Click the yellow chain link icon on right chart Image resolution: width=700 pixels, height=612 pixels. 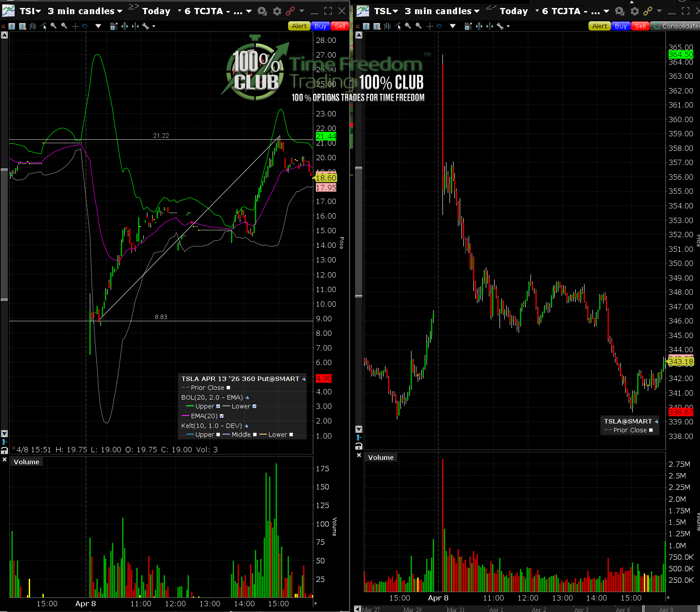(648, 11)
